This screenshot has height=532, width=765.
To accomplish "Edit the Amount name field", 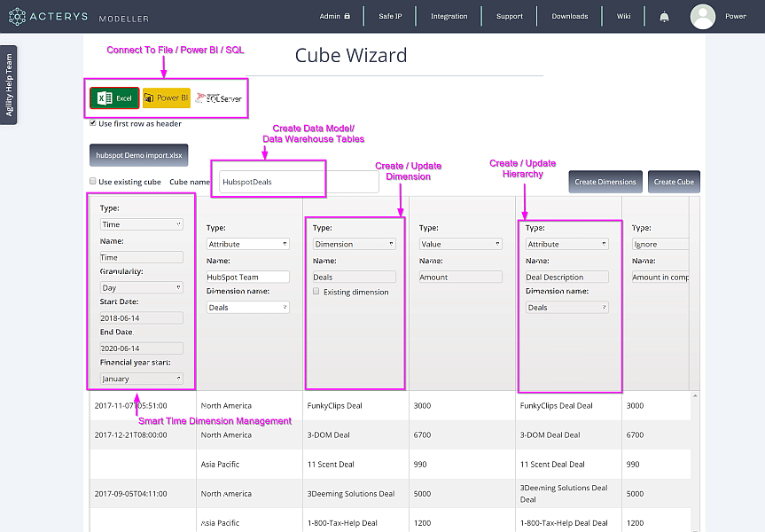I will click(461, 277).
